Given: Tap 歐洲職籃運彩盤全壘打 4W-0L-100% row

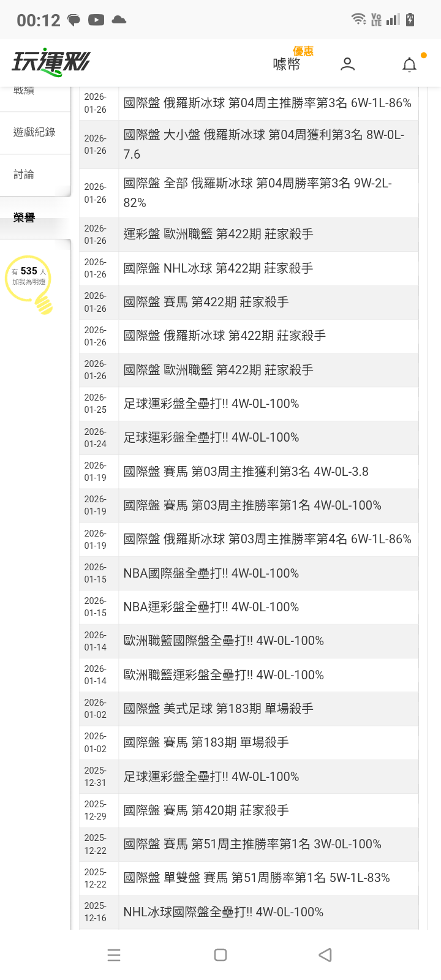Looking at the screenshot, I should 224,675.
